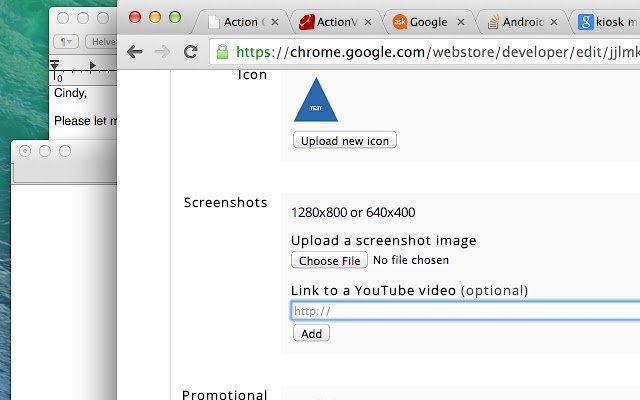The width and height of the screenshot is (640, 400).
Task: Click the address bar URL
Action: (437, 52)
